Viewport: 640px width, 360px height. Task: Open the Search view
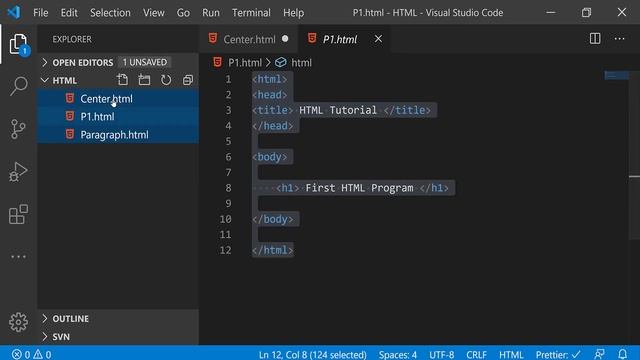(18, 86)
